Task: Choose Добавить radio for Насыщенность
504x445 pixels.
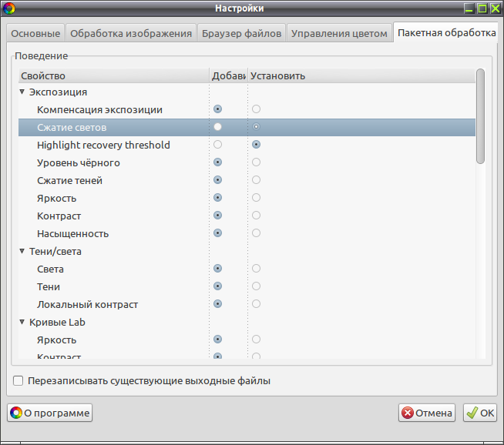Action: coord(217,233)
